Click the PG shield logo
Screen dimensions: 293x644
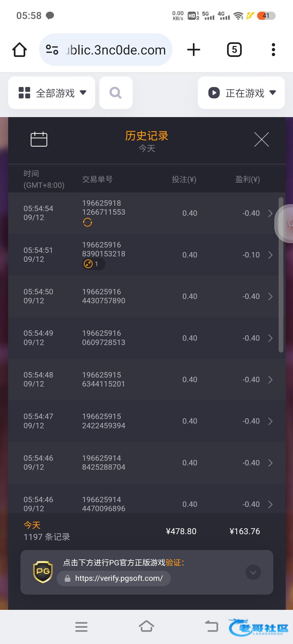coord(43,572)
